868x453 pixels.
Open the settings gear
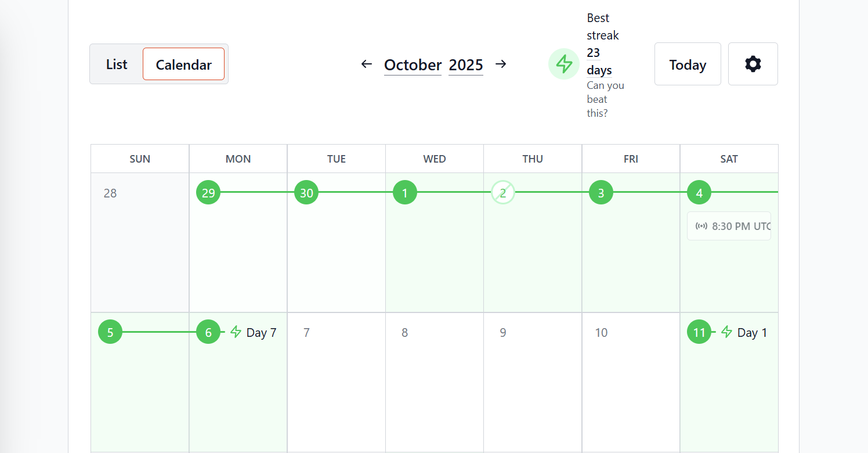pos(753,64)
